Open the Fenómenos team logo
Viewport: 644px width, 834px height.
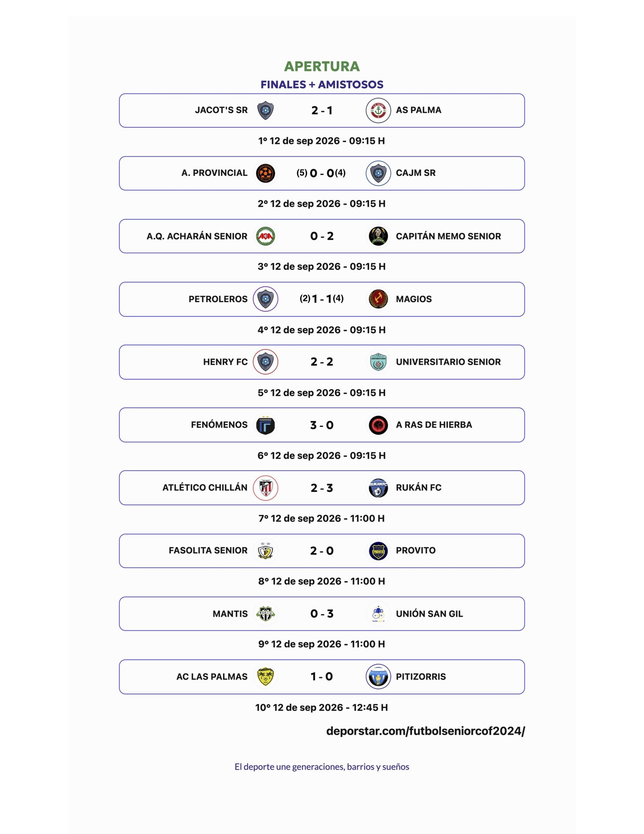(x=265, y=424)
